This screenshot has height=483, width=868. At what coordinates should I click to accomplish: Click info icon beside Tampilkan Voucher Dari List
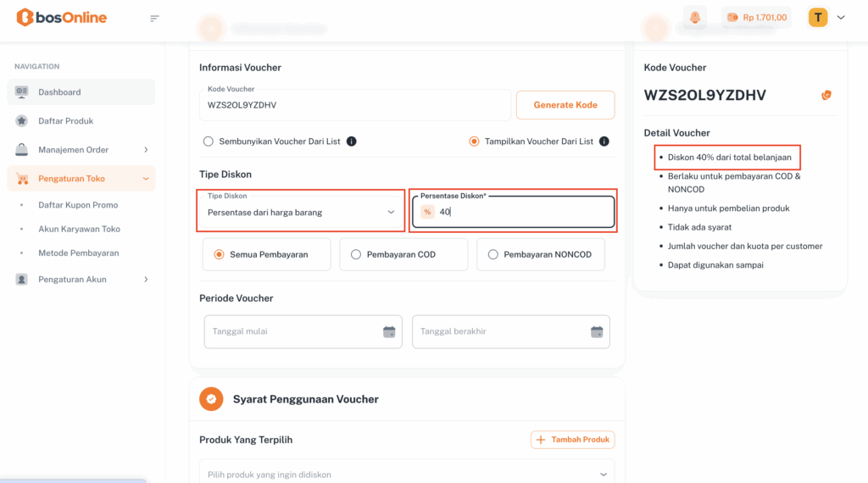coord(604,142)
